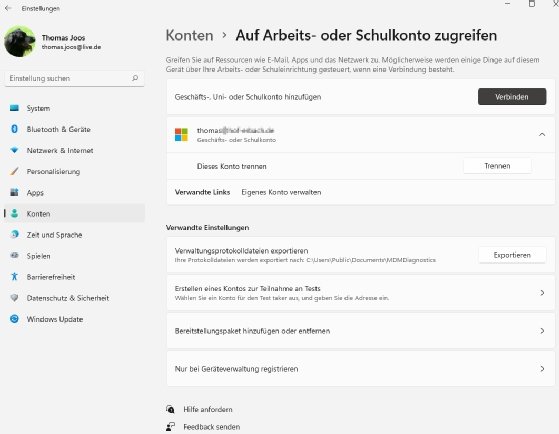Click the Datenschutz & Sicherheit shield icon
Image resolution: width=559 pixels, height=434 pixels.
coord(14,298)
